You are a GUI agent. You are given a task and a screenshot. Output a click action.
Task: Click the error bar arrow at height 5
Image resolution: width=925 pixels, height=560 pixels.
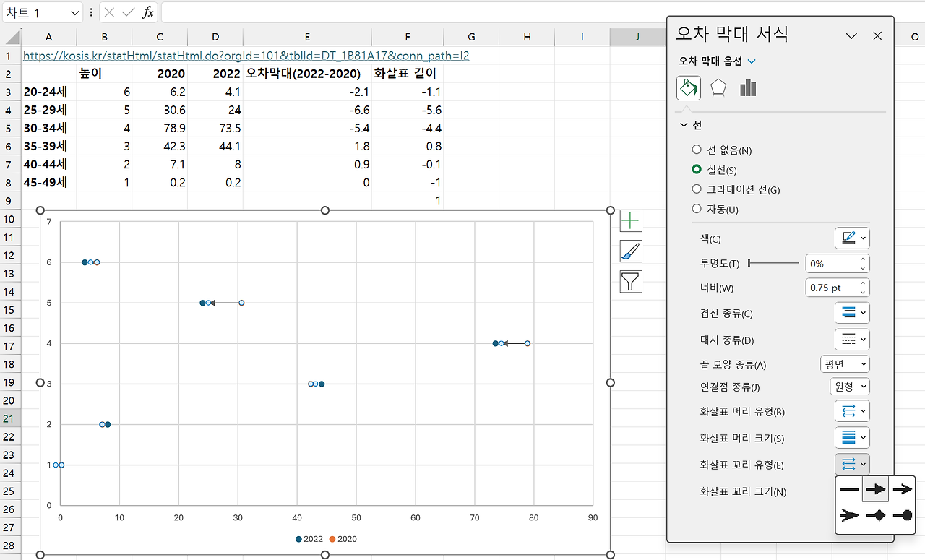[224, 303]
